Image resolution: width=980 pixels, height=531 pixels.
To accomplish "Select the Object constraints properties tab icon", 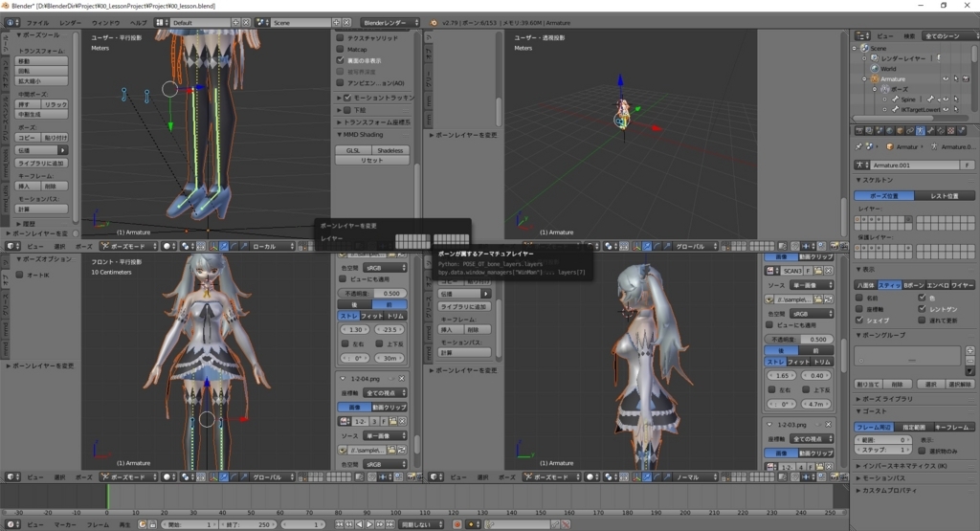I will click(x=910, y=130).
